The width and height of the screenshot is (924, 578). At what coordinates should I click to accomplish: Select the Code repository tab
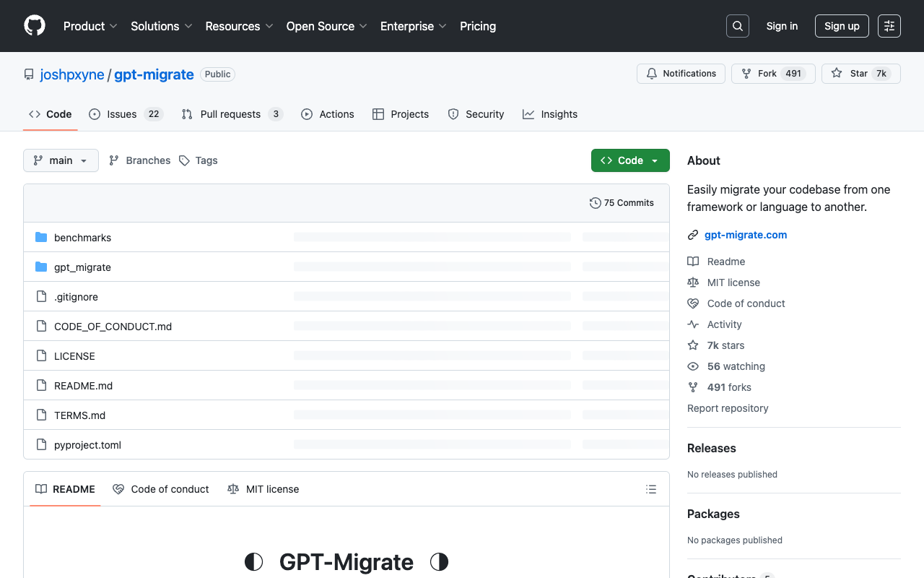51,114
